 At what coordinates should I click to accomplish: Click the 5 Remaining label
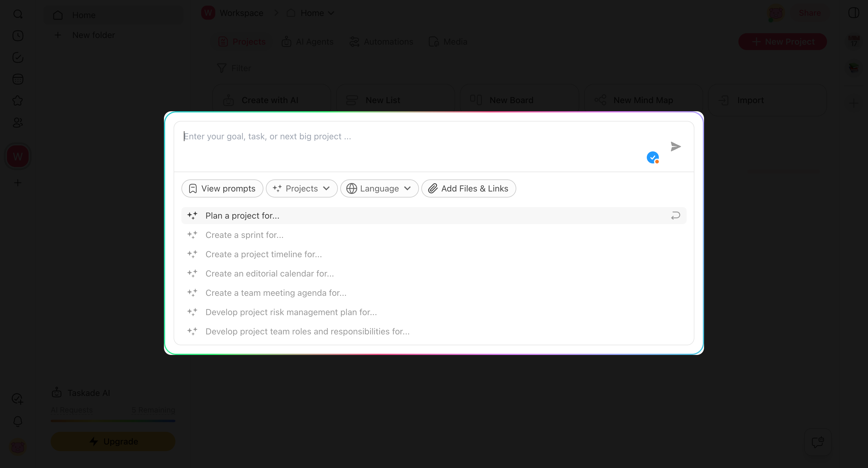153,410
